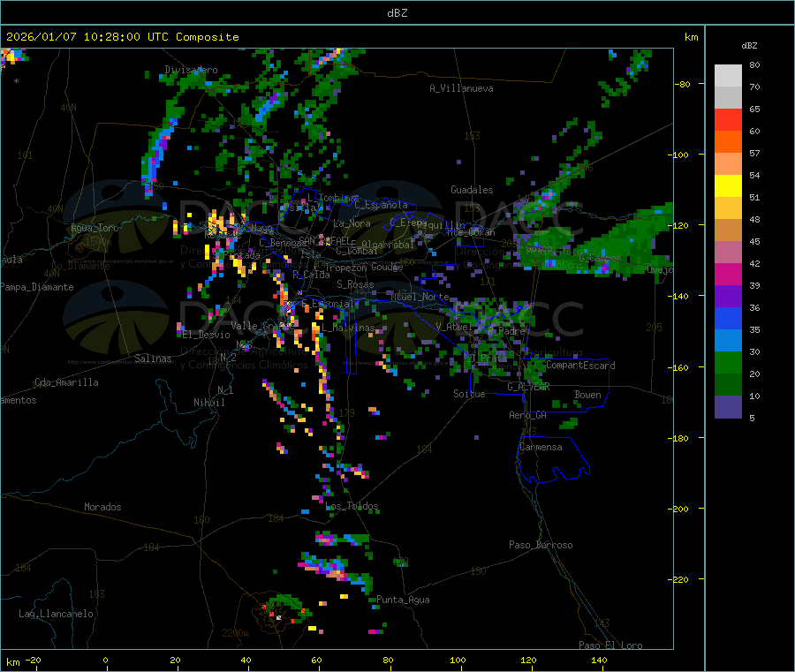The height and width of the screenshot is (672, 795).
Task: Click the '60' tick on the bottom axis
Action: coord(317,660)
